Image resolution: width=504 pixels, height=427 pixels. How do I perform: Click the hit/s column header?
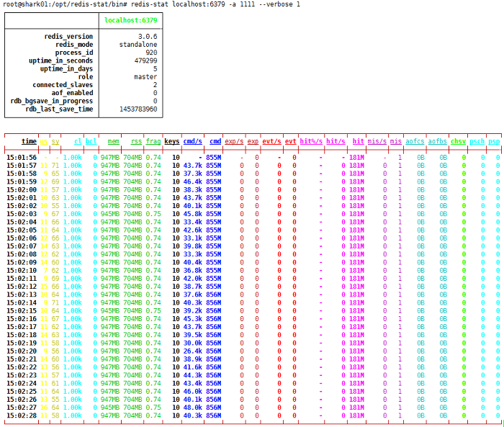[336, 141]
